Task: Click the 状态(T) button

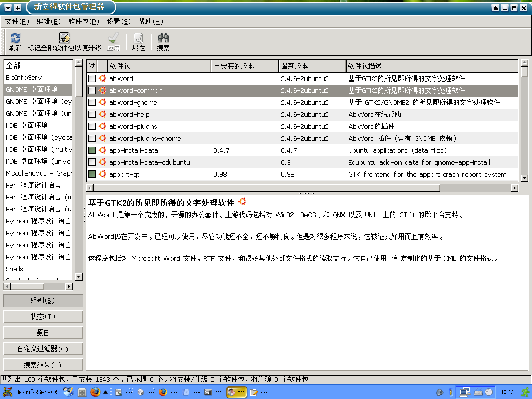Action: point(43,316)
